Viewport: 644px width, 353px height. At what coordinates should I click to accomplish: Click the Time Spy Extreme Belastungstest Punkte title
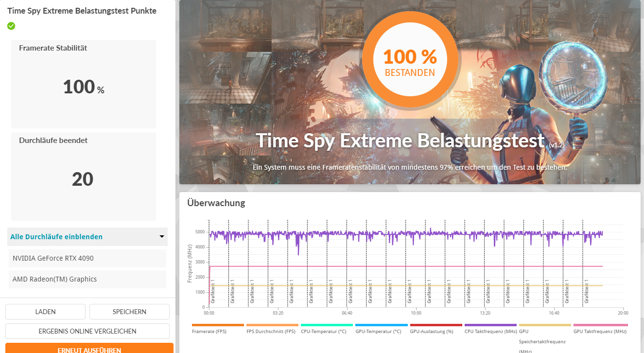click(82, 11)
